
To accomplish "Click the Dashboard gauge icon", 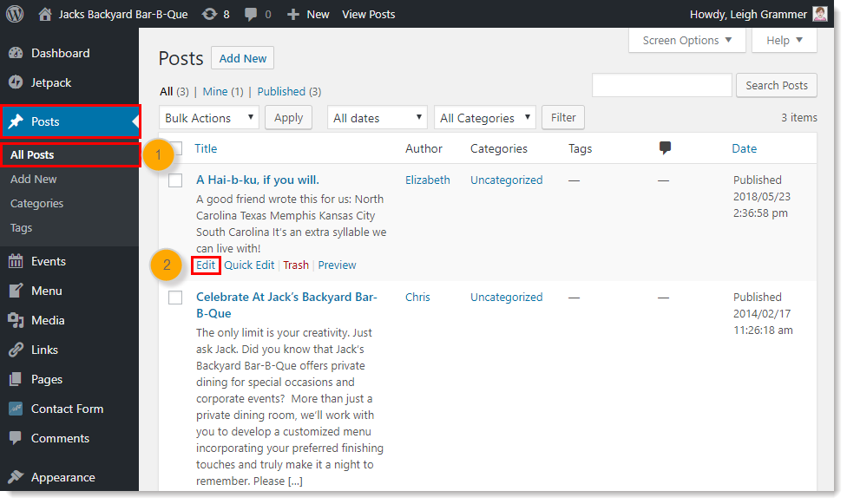I will (x=16, y=53).
